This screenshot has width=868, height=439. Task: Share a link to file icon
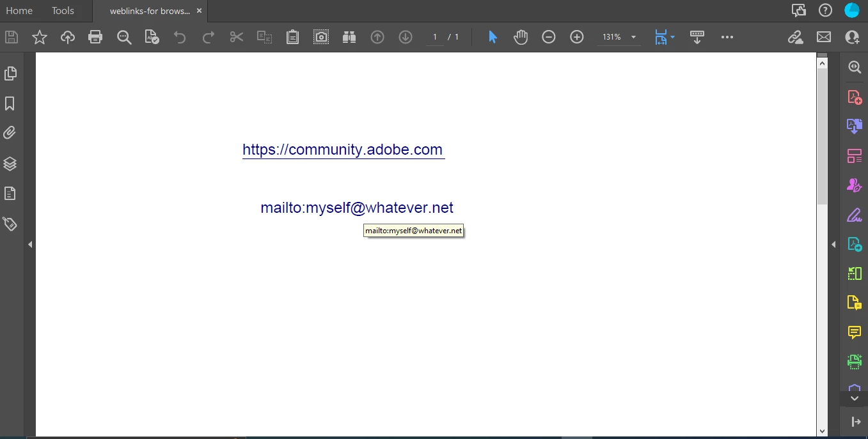[x=795, y=37]
